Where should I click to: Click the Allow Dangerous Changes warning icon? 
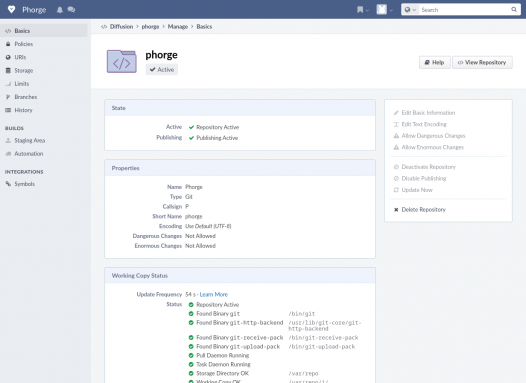coord(396,136)
